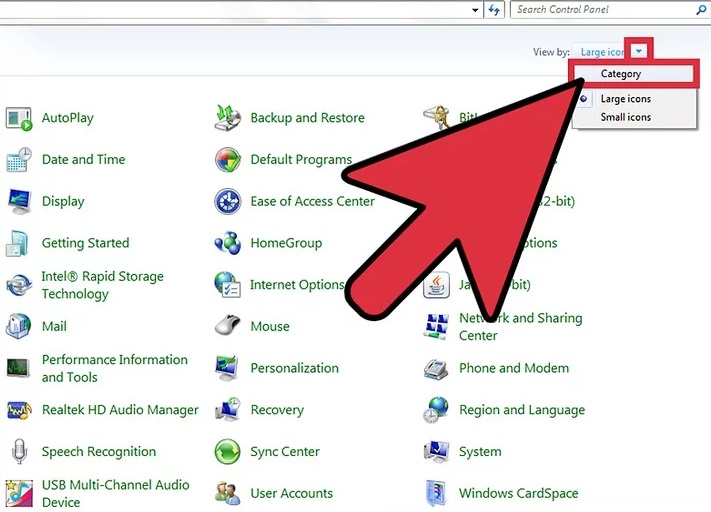The image size is (711, 512).
Task: Click the refresh button beside address bar
Action: (x=494, y=9)
